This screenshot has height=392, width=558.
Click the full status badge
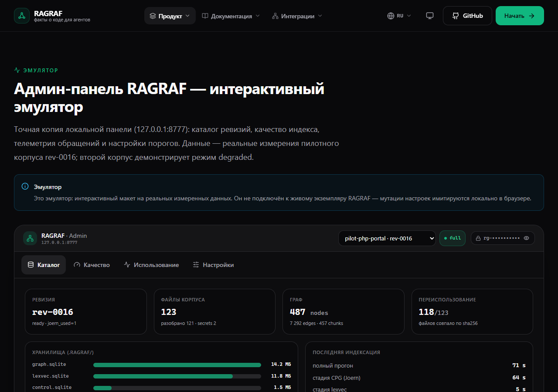[453, 238]
